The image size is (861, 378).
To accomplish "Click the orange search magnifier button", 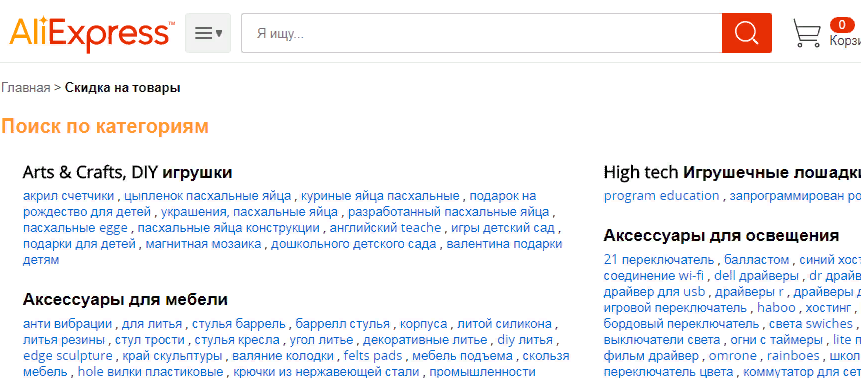I will coord(747,34).
